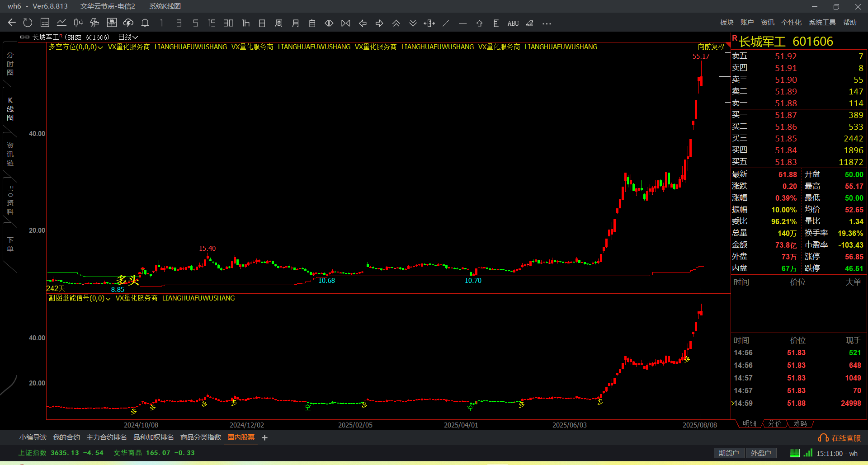Click the 期货户 account button
Screen dimensions: 868x465
(x=729, y=453)
